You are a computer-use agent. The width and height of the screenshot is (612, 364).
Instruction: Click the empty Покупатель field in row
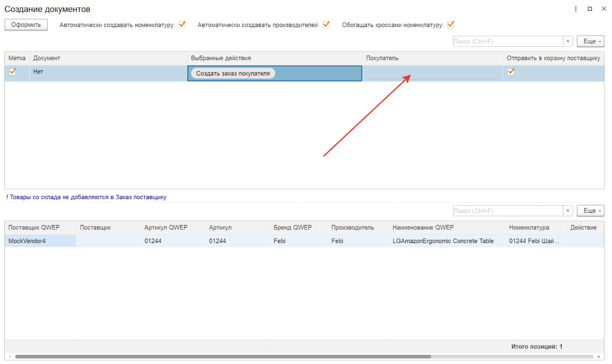(432, 73)
